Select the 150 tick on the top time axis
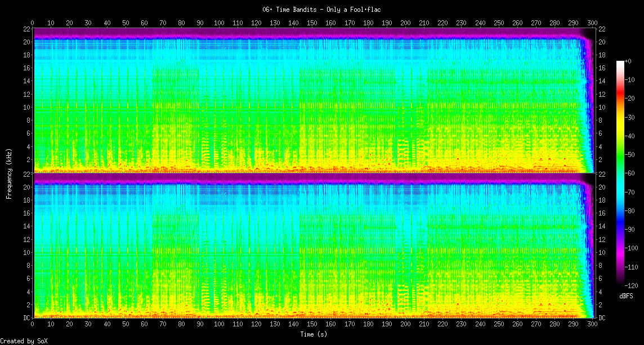The width and height of the screenshot is (644, 345). [312, 23]
